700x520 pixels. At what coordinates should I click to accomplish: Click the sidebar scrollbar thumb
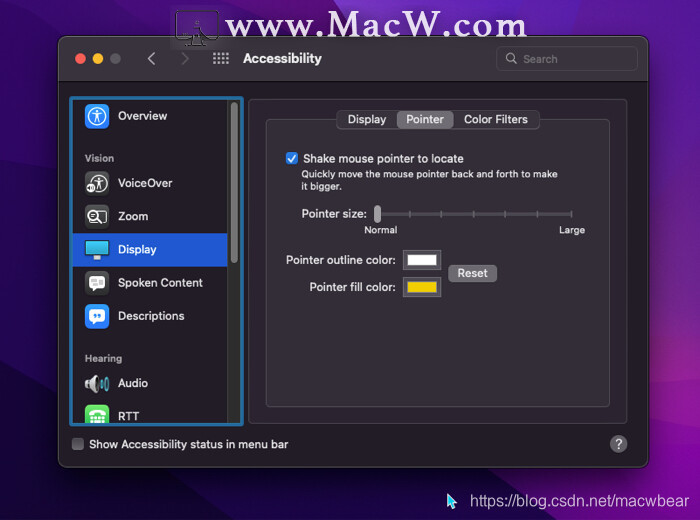234,183
